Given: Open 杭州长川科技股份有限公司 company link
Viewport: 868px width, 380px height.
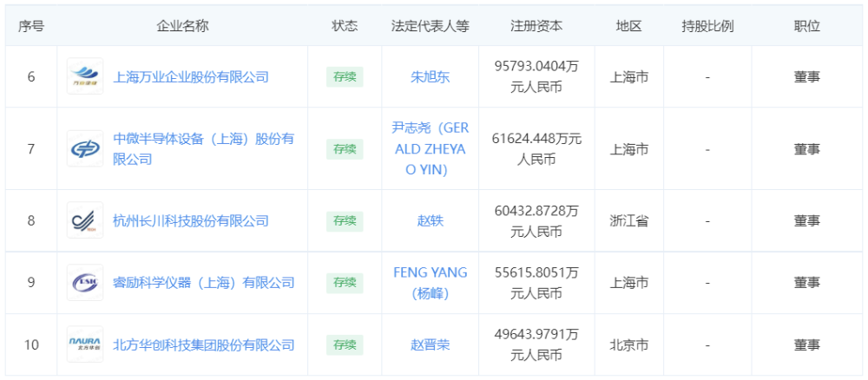Looking at the screenshot, I should tap(191, 221).
